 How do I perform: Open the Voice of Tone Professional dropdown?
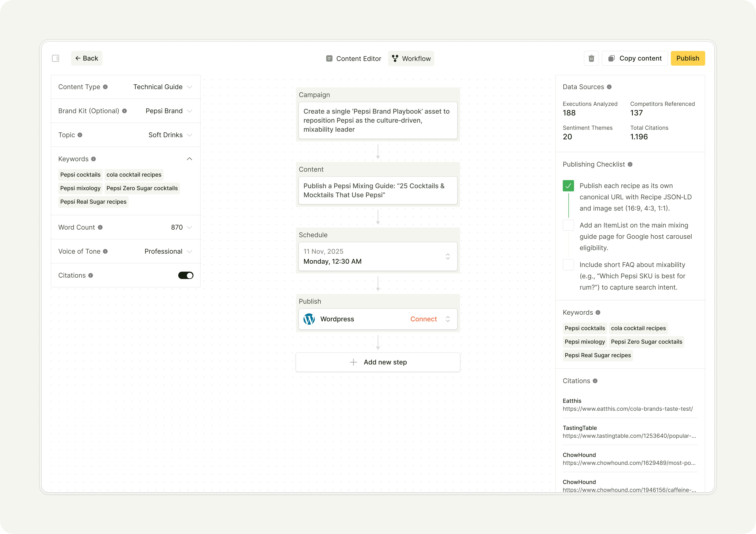[168, 251]
